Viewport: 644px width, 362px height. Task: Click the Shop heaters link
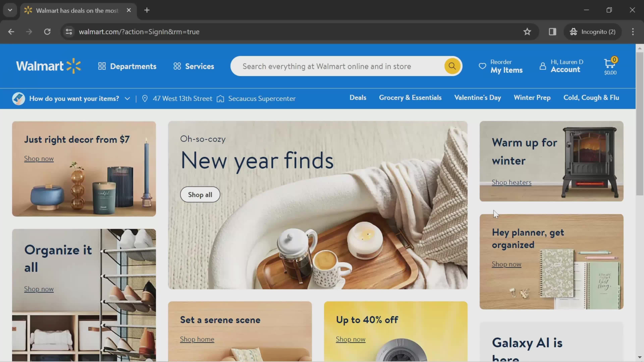(x=512, y=182)
